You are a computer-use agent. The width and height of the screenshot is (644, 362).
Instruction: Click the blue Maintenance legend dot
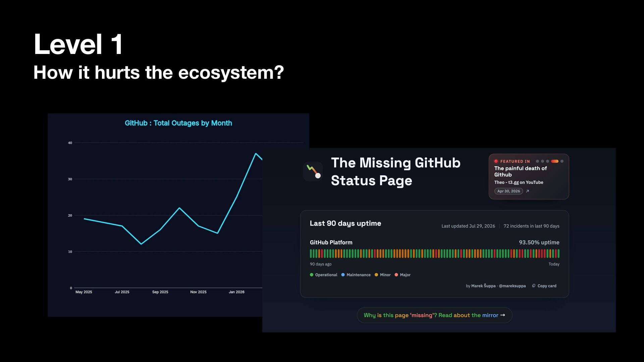[x=343, y=275]
